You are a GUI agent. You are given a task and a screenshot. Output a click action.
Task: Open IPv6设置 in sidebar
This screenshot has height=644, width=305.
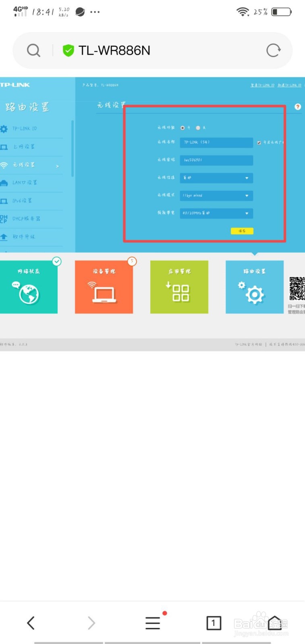tap(22, 200)
